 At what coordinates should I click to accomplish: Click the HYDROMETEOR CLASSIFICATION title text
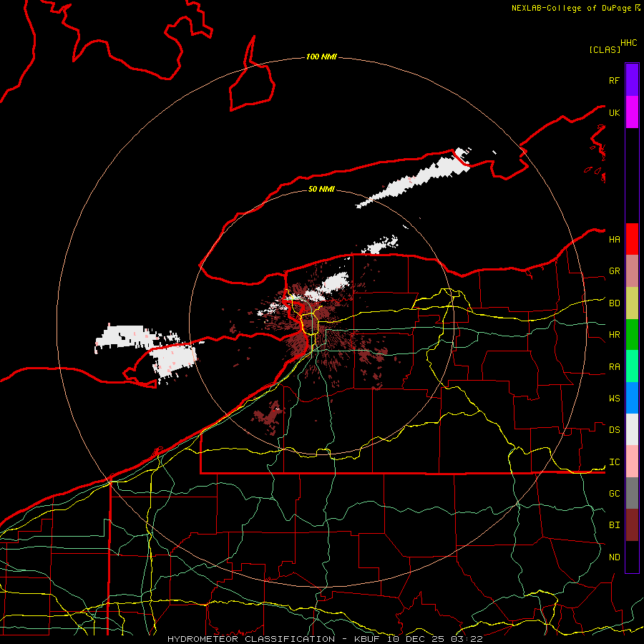(251, 639)
